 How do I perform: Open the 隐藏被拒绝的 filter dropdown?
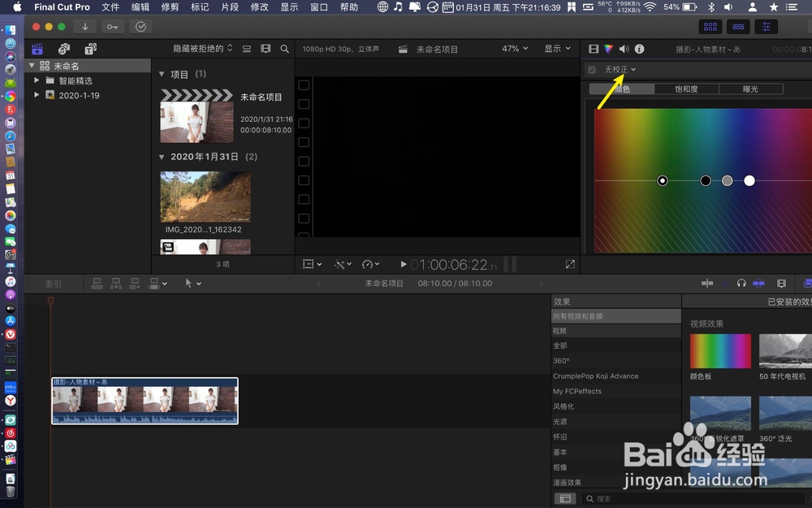click(x=202, y=49)
